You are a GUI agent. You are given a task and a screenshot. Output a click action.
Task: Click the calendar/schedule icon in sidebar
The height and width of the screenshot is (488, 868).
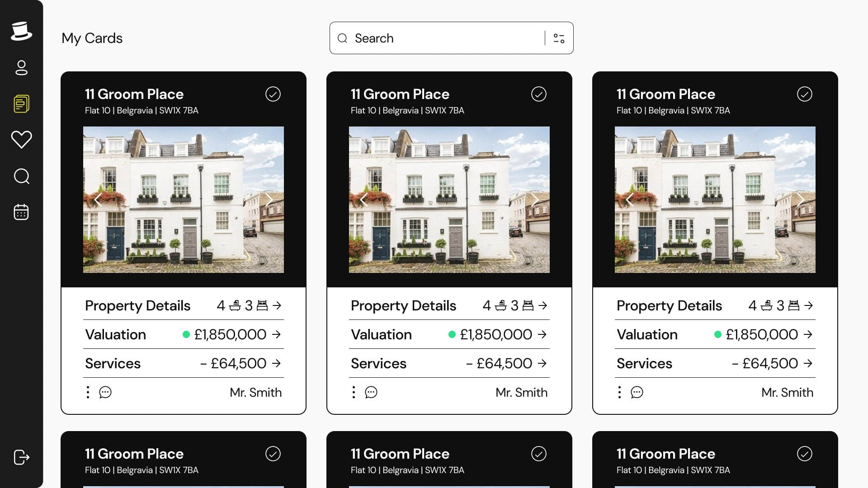coord(21,212)
